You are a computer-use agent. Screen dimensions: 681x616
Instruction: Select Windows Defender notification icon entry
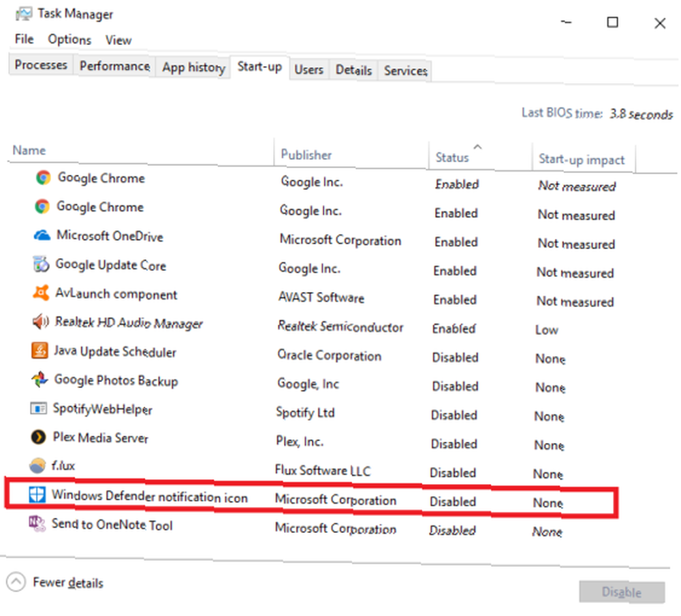pyautogui.click(x=149, y=496)
